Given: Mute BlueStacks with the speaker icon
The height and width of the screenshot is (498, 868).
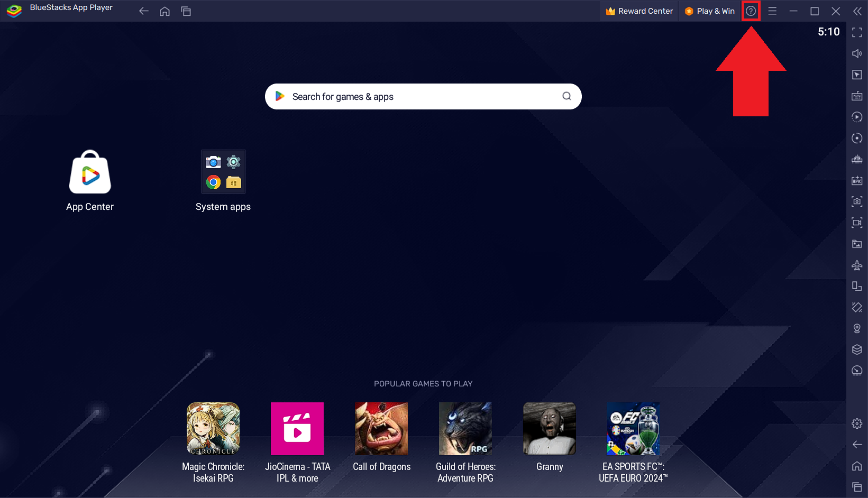Looking at the screenshot, I should (857, 53).
